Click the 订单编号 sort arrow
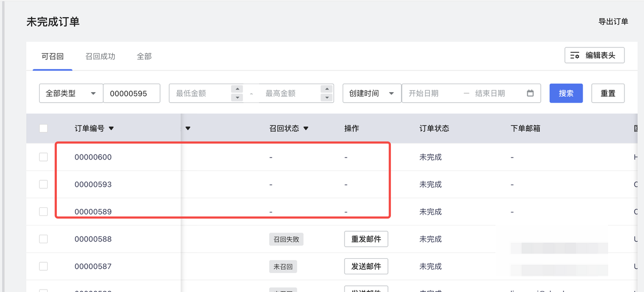Screen dimensions: 644x292 coord(111,128)
